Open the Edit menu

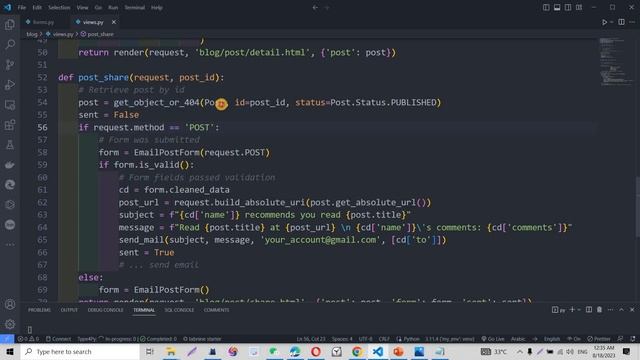37,7
